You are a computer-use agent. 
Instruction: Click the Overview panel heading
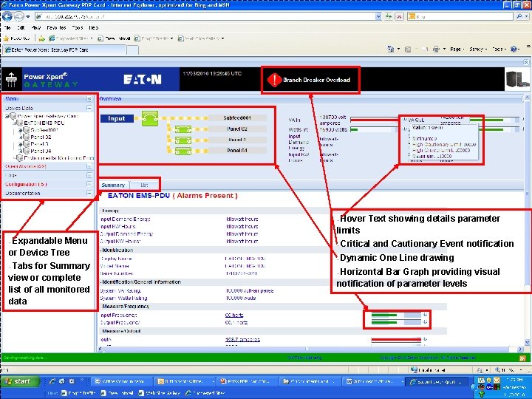click(110, 99)
